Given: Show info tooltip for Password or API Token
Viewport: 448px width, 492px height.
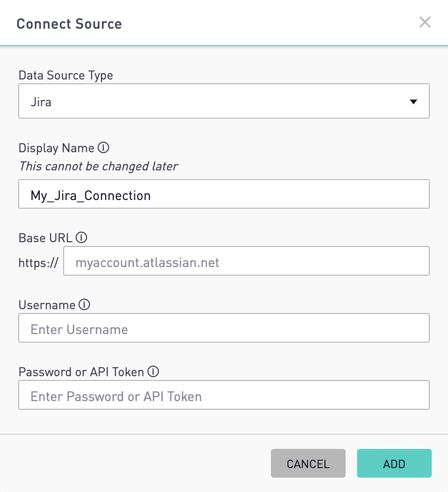Looking at the screenshot, I should pyautogui.click(x=153, y=371).
